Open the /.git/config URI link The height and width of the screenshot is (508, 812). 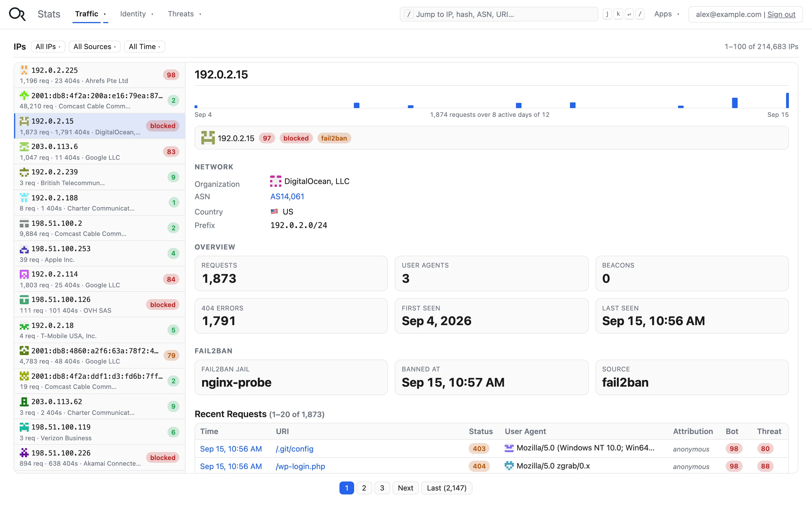point(294,449)
